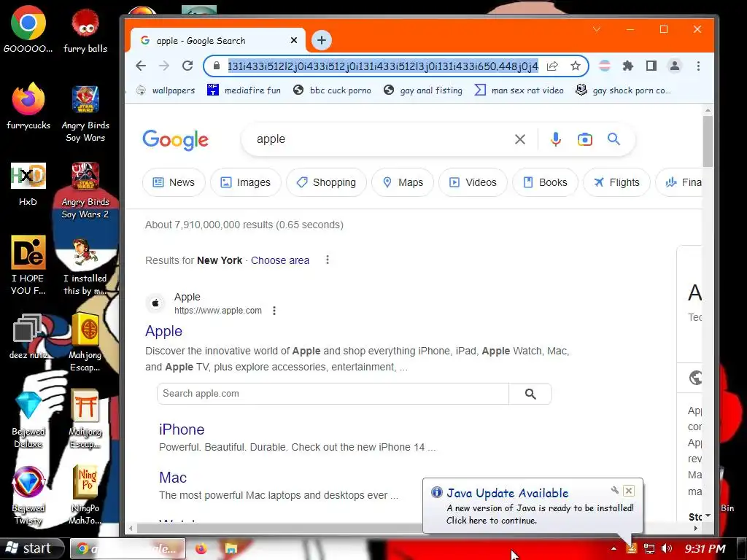Click the vertical scrollbar thumb
The height and width of the screenshot is (560, 747).
pos(708,141)
